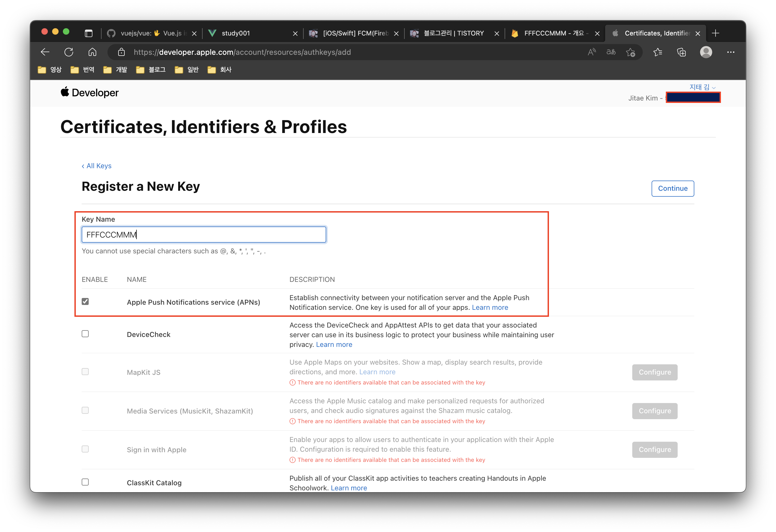Click the ENABLE column header
776x532 pixels.
95,279
